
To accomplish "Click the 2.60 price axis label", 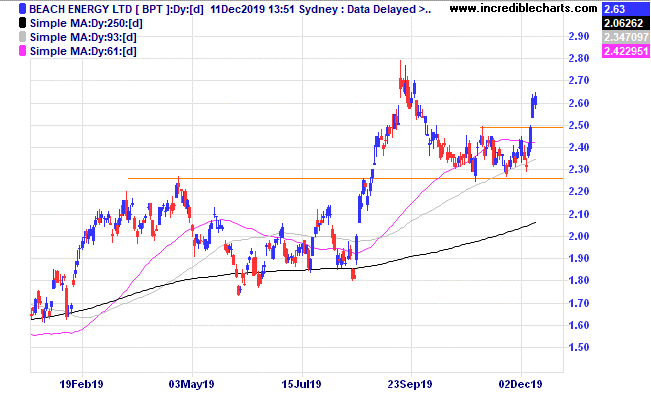I will point(579,103).
